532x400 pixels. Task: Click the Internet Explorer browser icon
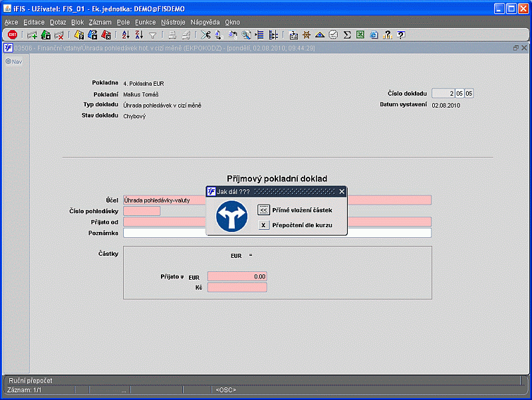pyautogui.click(x=373, y=35)
